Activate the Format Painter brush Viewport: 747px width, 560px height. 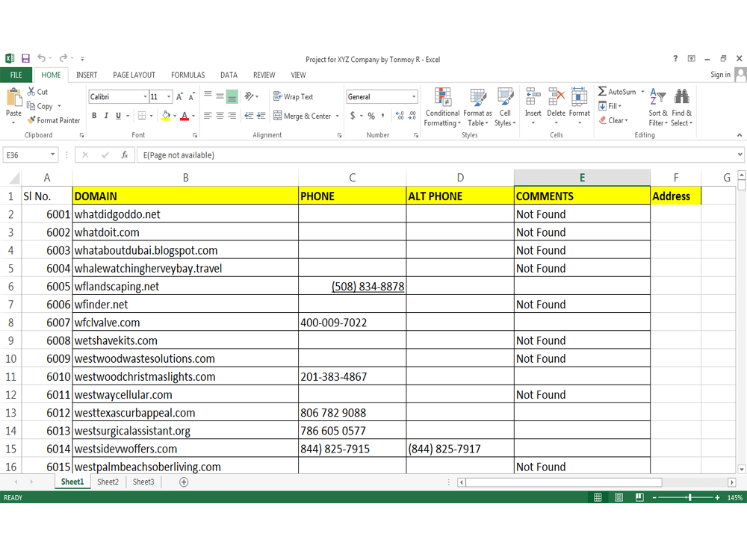tap(54, 120)
